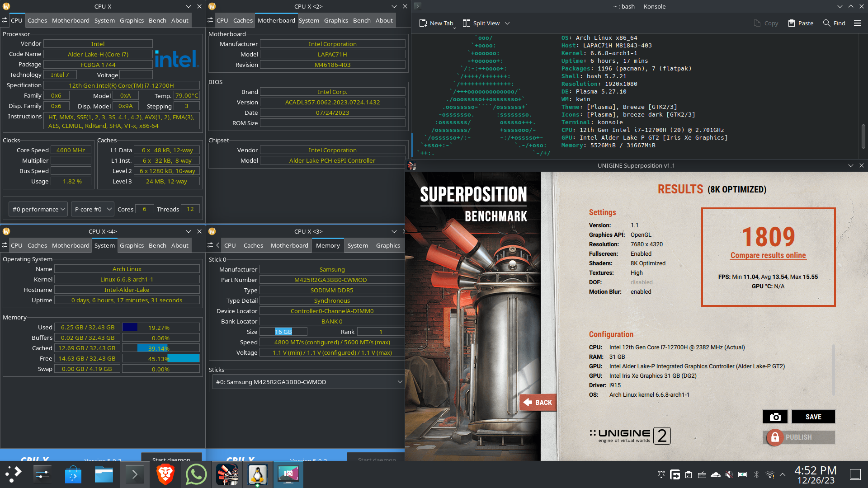This screenshot has width=868, height=488.
Task: Click the Cached memory 39.14% bar
Action: click(x=161, y=348)
